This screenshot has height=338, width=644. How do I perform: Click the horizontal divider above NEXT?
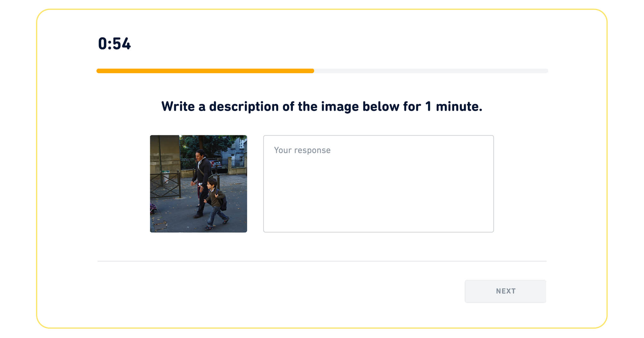322,261
